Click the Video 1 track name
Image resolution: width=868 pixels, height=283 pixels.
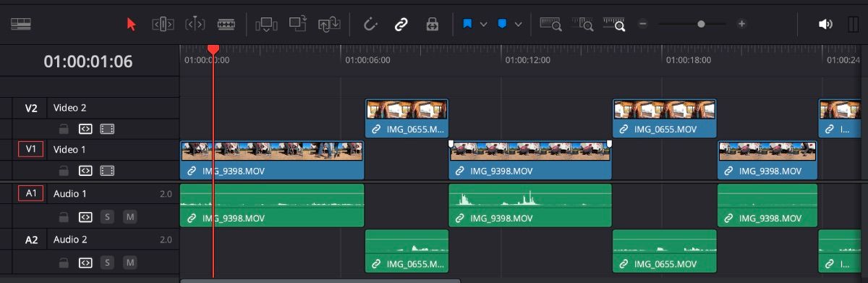coord(69,149)
